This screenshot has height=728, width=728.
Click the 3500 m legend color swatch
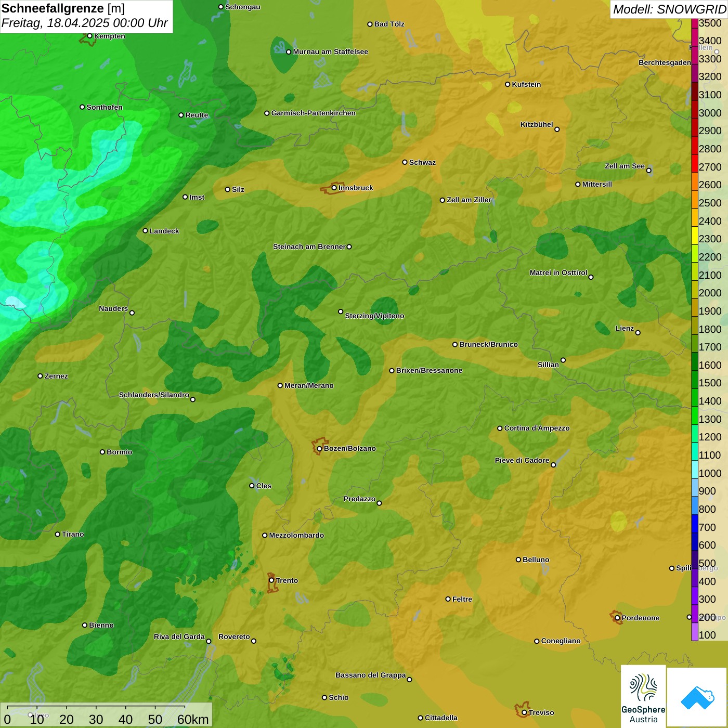pos(695,23)
